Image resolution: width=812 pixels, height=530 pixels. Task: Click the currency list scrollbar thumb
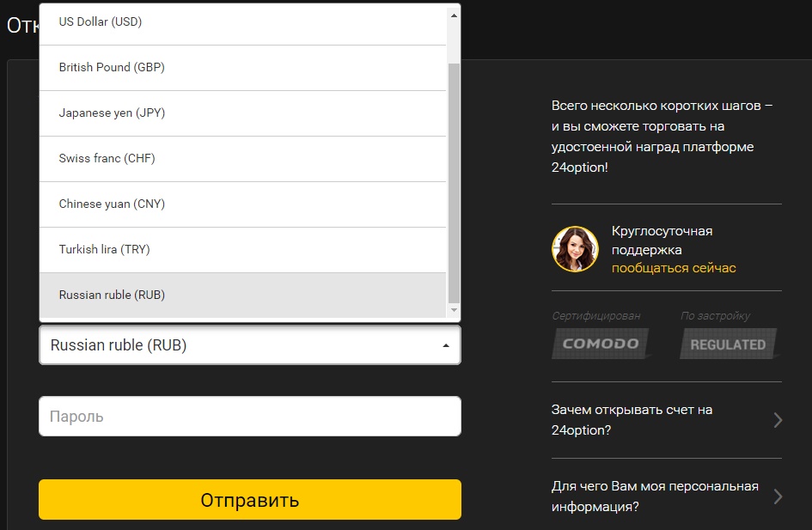[x=454, y=183]
